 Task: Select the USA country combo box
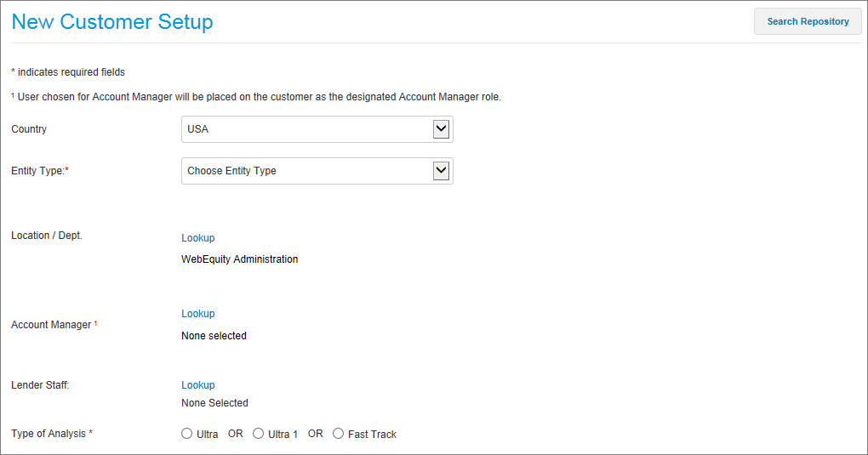click(x=317, y=129)
